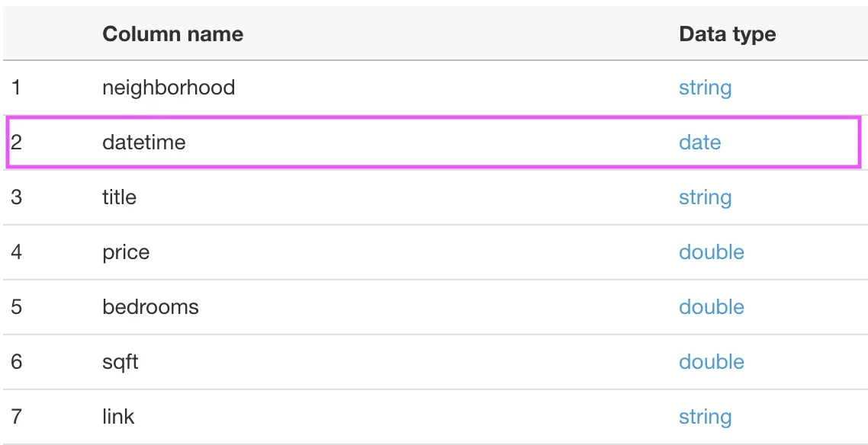Viewport: 868px width, 445px height.
Task: Select the bedrooms column name
Action: (x=150, y=307)
